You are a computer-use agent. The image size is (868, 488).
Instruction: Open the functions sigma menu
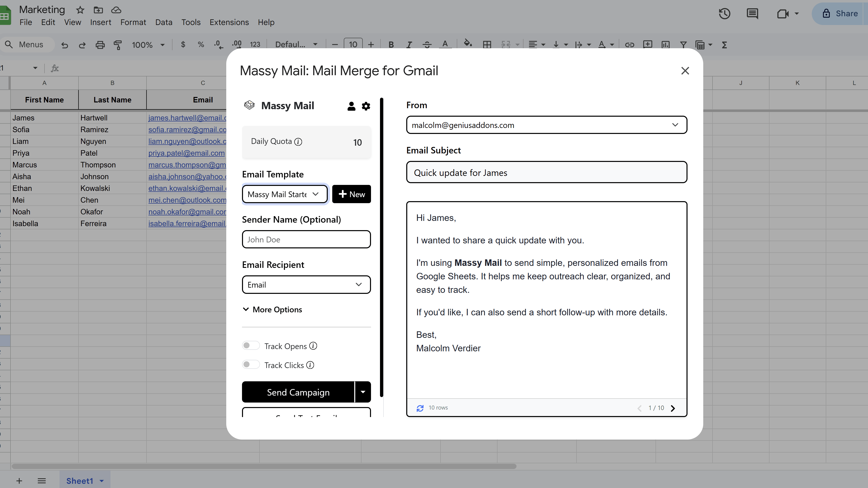click(x=724, y=44)
